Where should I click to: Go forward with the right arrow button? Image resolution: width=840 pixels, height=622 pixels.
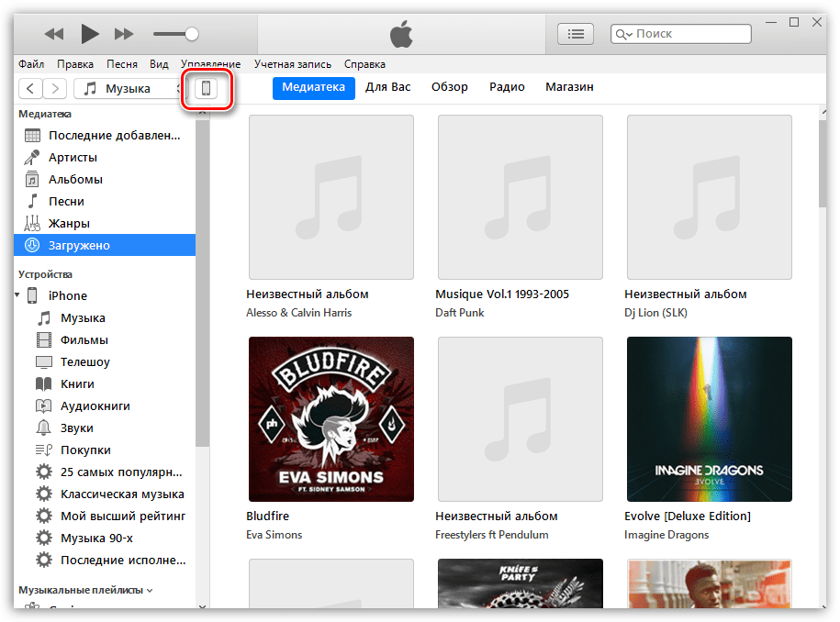coord(55,88)
